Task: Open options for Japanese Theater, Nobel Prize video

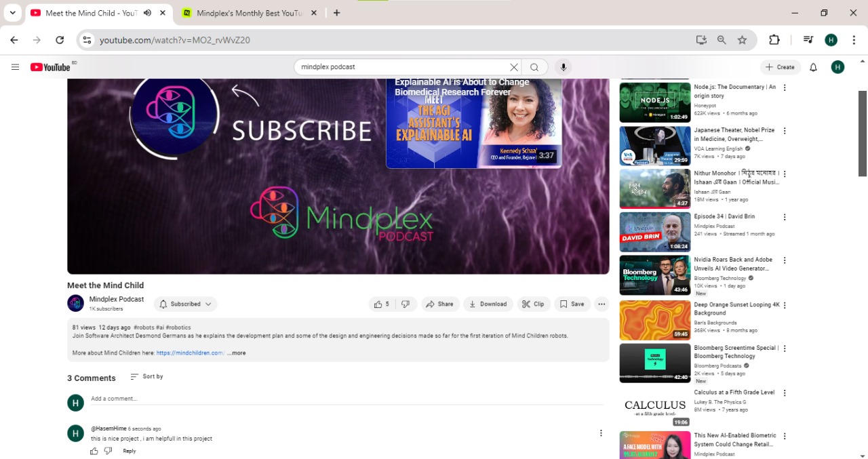Action: [785, 131]
